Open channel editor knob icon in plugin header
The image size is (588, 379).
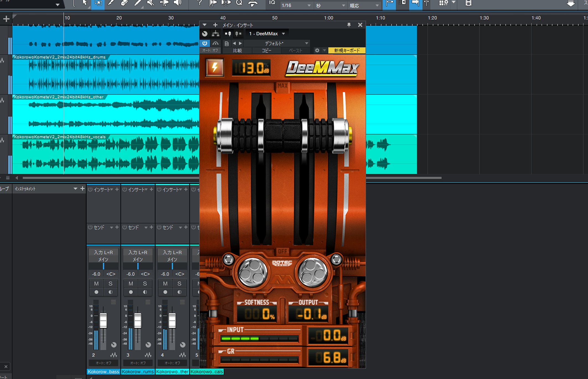pyautogui.click(x=205, y=34)
